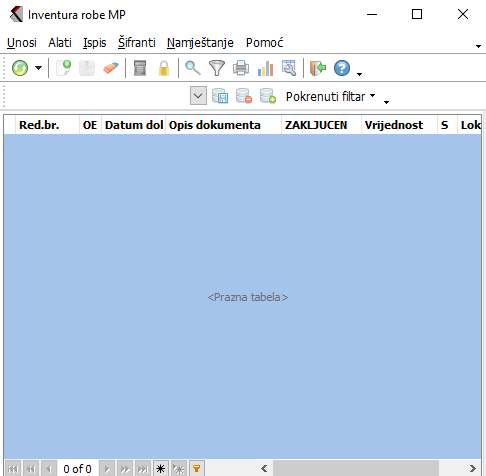
Task: Click horizontal scrollbar right arrow
Action: coord(472,468)
